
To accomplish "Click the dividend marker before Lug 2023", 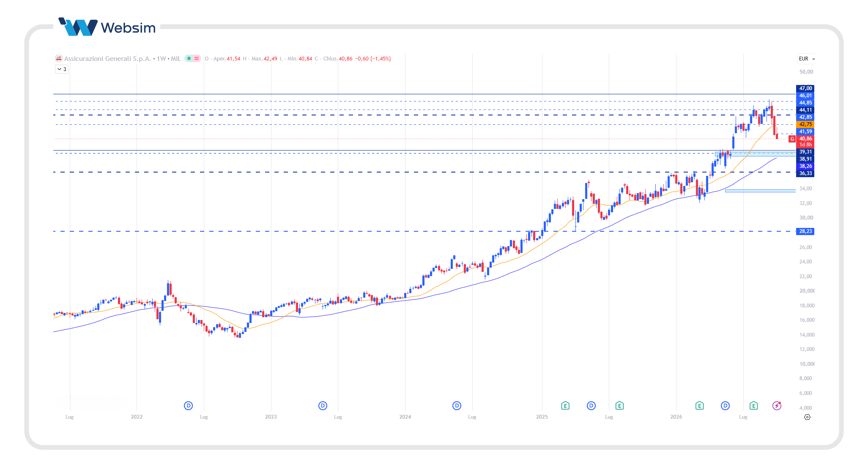I will (x=323, y=406).
